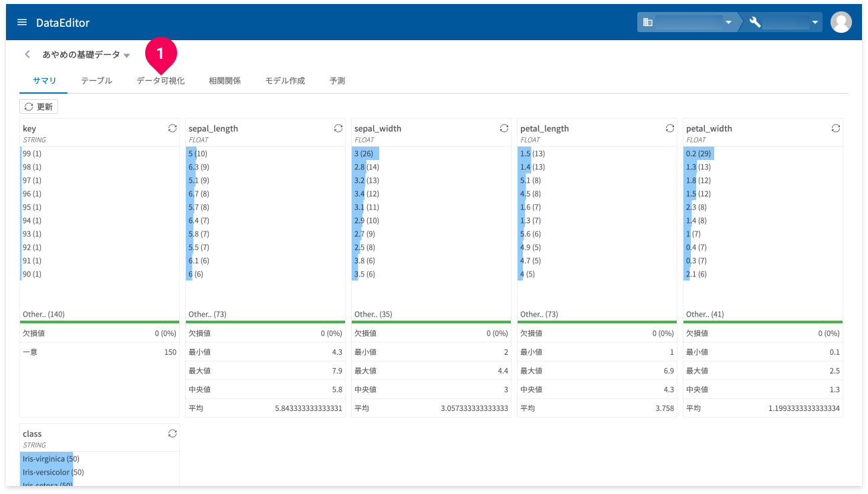
Task: Click the wrench project selector icon
Action: tap(755, 22)
